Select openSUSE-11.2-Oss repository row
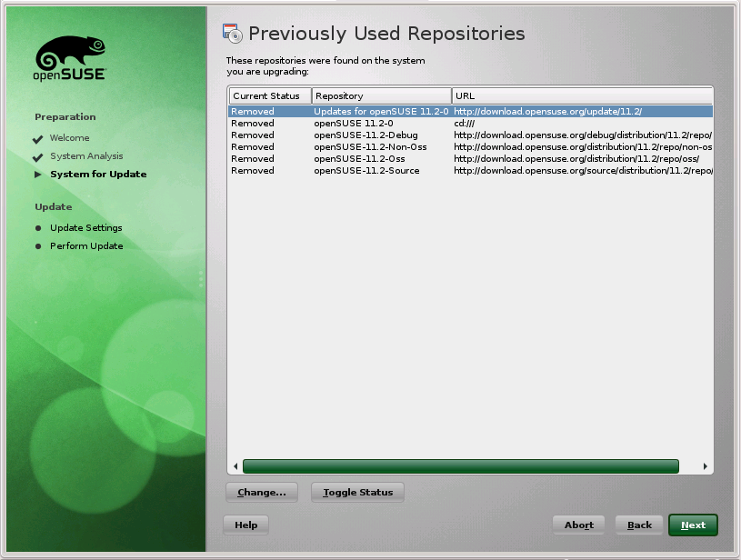Viewport: 741px width, 560px height. pyautogui.click(x=470, y=159)
